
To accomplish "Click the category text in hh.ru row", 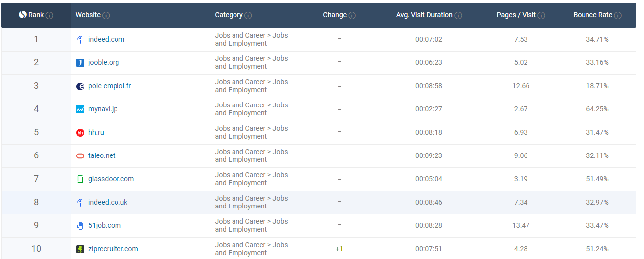I will tap(251, 132).
